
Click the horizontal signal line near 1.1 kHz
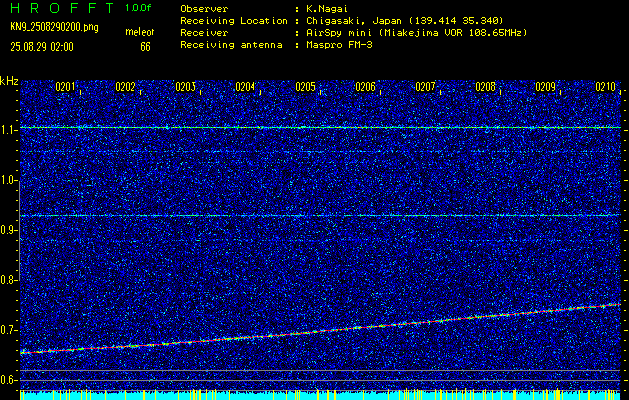click(320, 128)
